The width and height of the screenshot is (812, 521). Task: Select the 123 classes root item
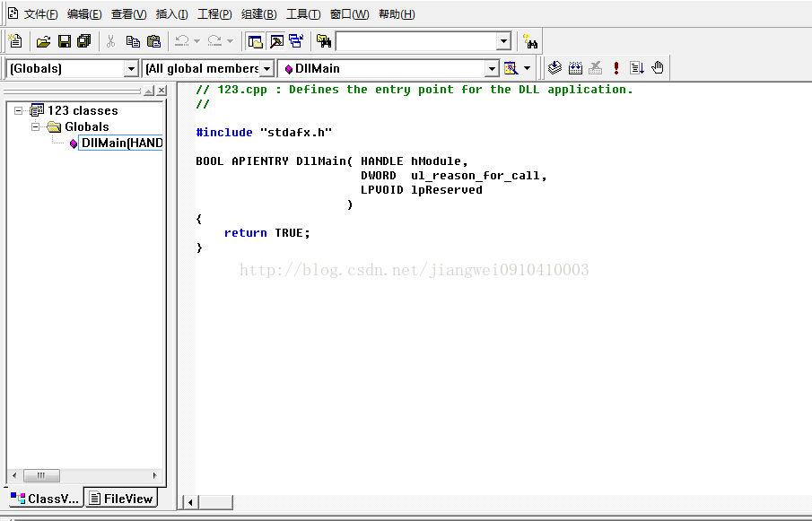pyautogui.click(x=83, y=110)
